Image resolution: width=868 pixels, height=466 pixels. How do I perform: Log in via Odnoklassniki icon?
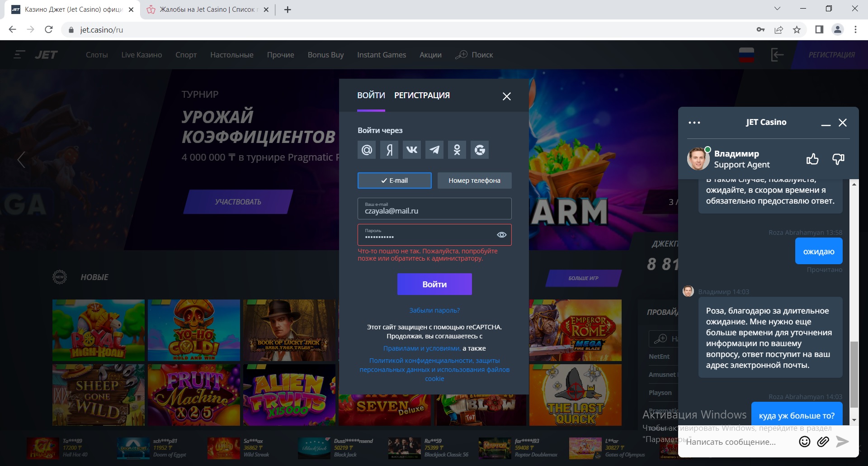(x=457, y=150)
